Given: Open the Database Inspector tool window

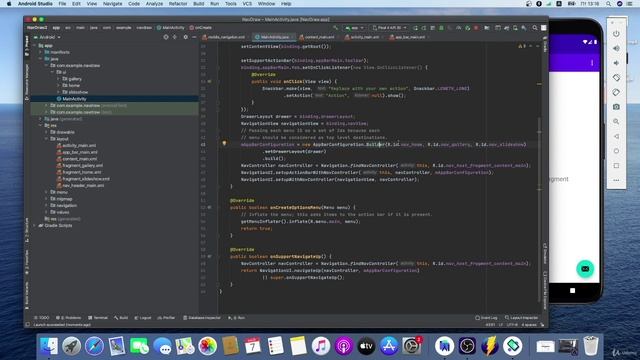Looking at the screenshot, I should [202, 318].
